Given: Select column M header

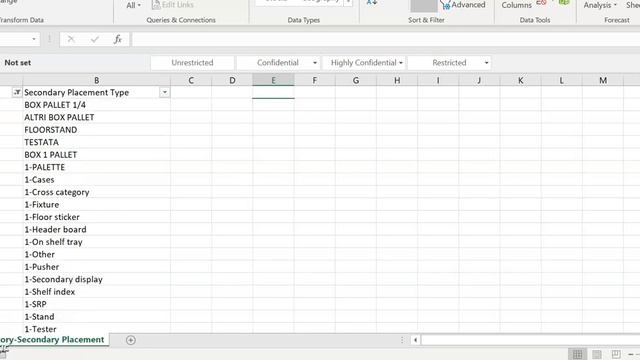Looking at the screenshot, I should coord(603,80).
